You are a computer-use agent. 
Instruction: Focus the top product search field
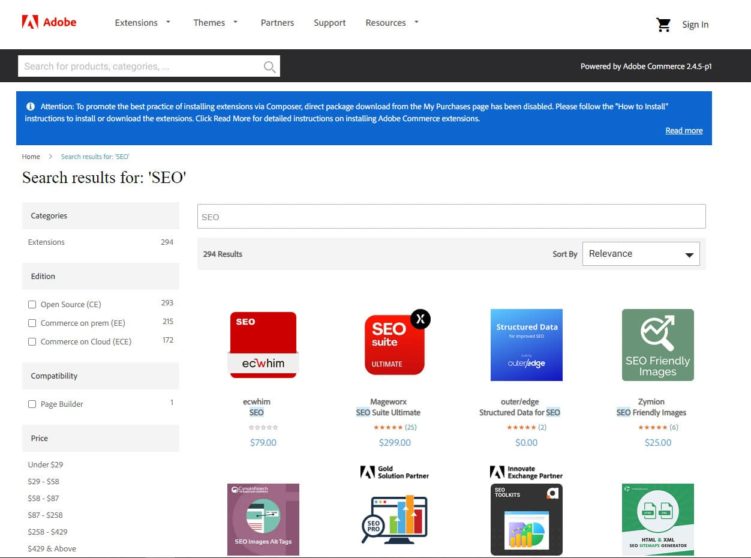(149, 66)
